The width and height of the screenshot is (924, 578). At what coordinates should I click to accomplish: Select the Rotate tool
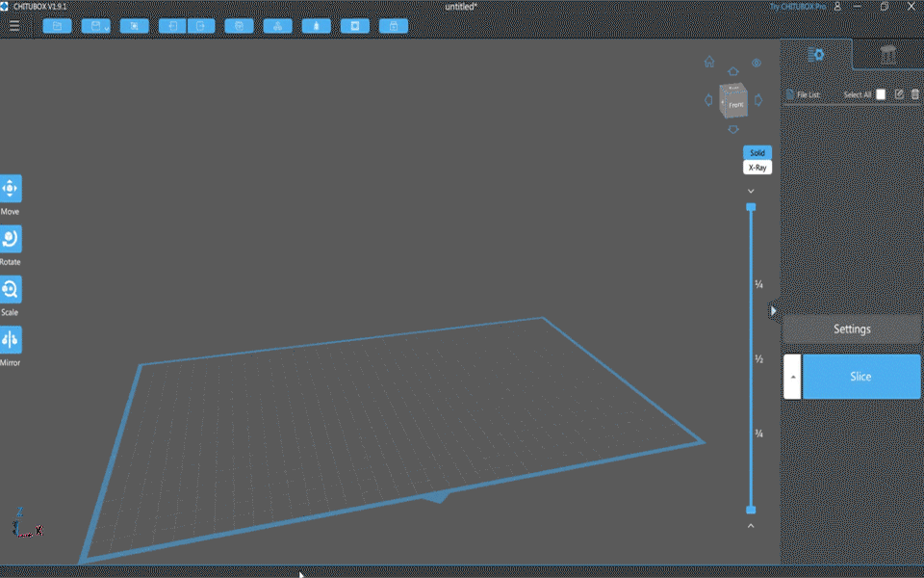pos(10,239)
